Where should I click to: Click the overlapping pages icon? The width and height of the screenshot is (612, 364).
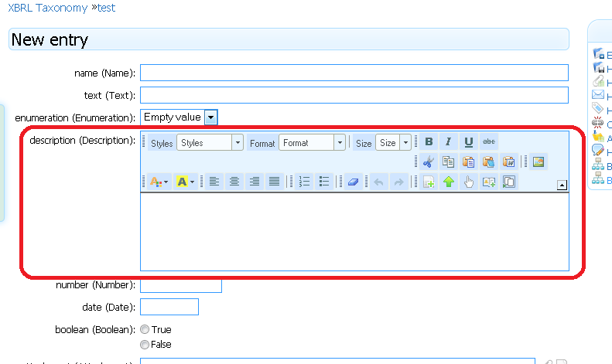(x=509, y=182)
